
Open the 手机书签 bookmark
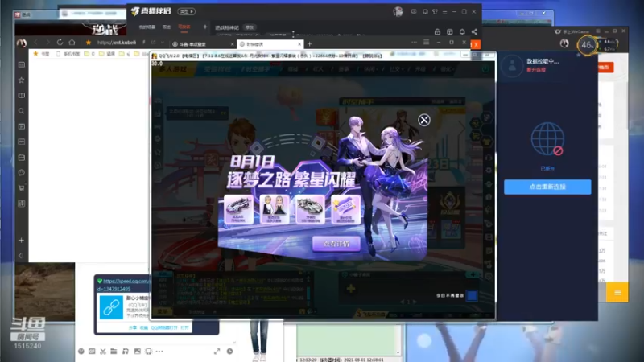68,54
